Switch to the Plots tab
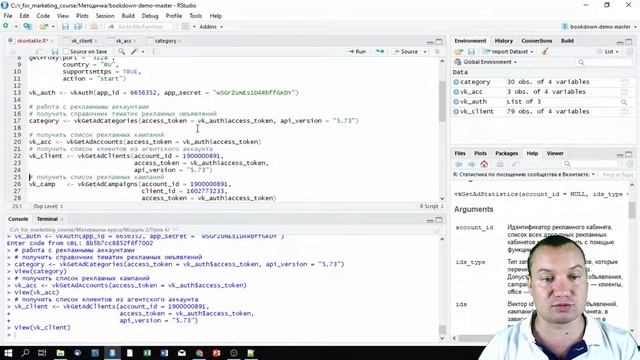Screen dimensions: 640x360 point(480,153)
